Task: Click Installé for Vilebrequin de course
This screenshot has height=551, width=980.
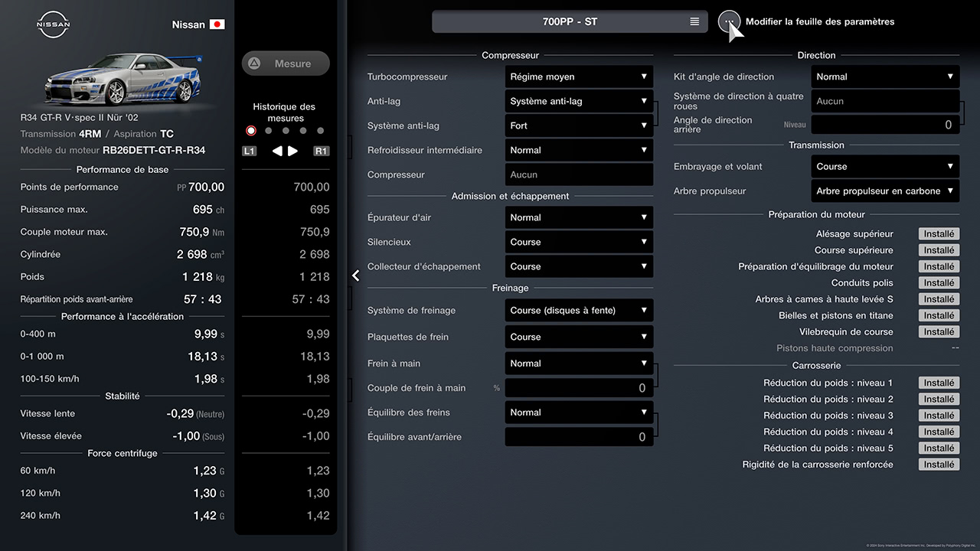Action: pyautogui.click(x=939, y=331)
